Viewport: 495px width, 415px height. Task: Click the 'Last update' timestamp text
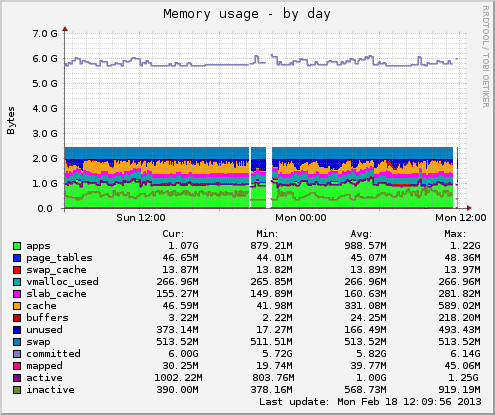pyautogui.click(x=370, y=402)
